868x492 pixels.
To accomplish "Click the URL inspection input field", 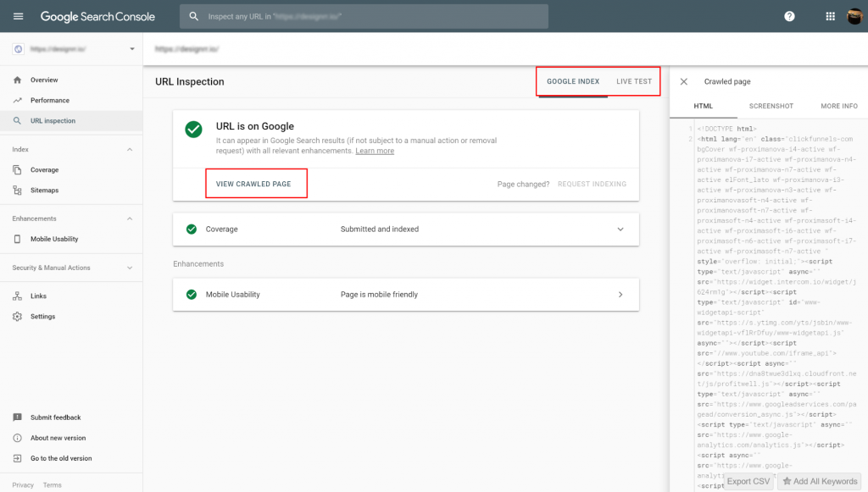I will coord(364,15).
